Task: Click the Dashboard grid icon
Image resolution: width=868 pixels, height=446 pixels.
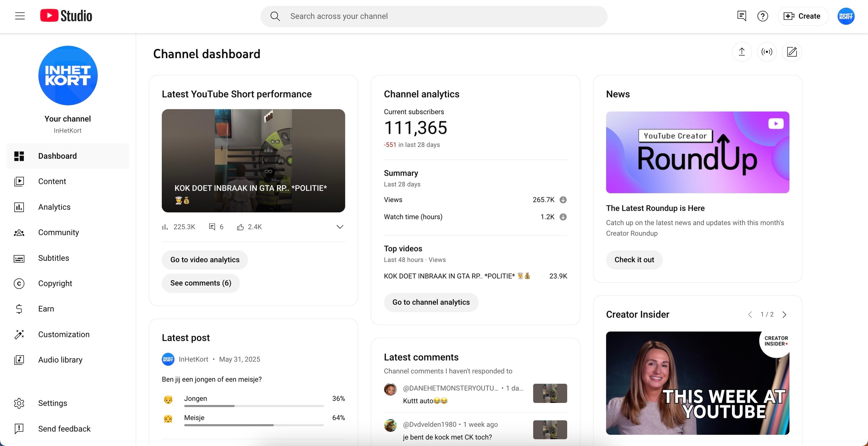Action: point(19,156)
